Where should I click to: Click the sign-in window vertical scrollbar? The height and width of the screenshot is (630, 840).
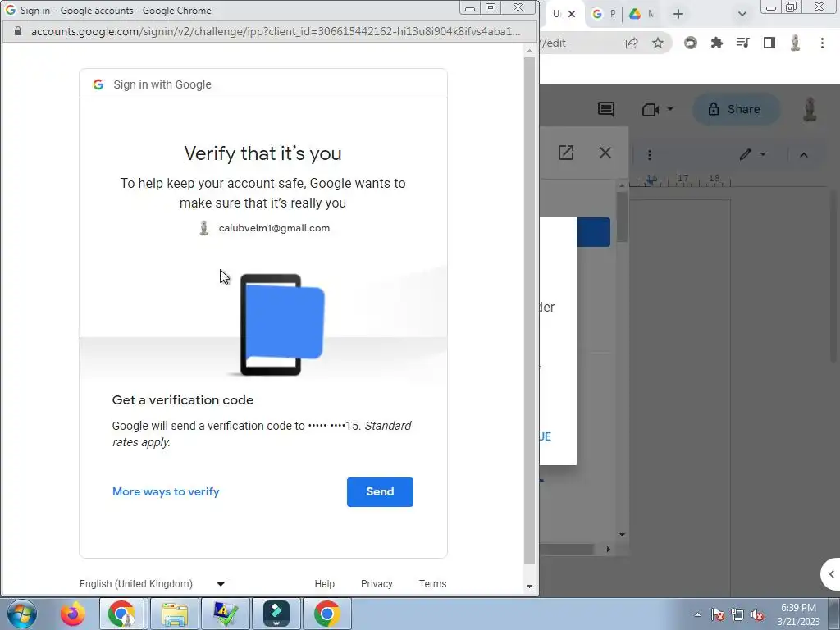(529, 311)
